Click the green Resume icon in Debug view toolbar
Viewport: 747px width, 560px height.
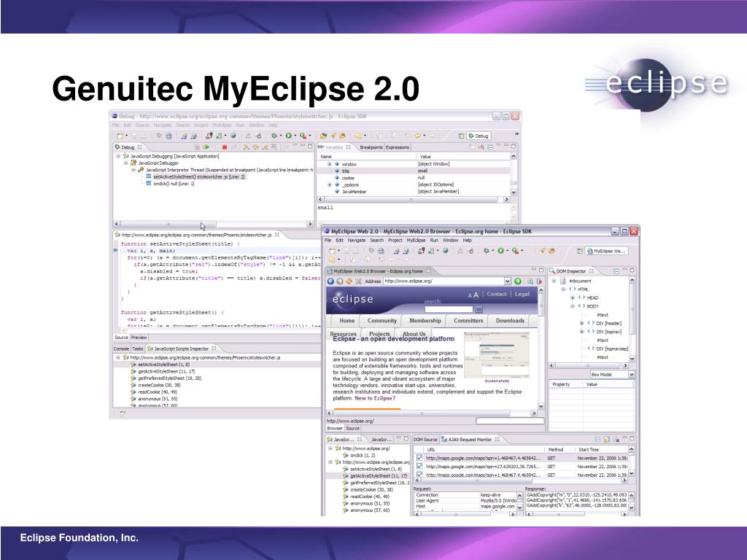coord(206,147)
